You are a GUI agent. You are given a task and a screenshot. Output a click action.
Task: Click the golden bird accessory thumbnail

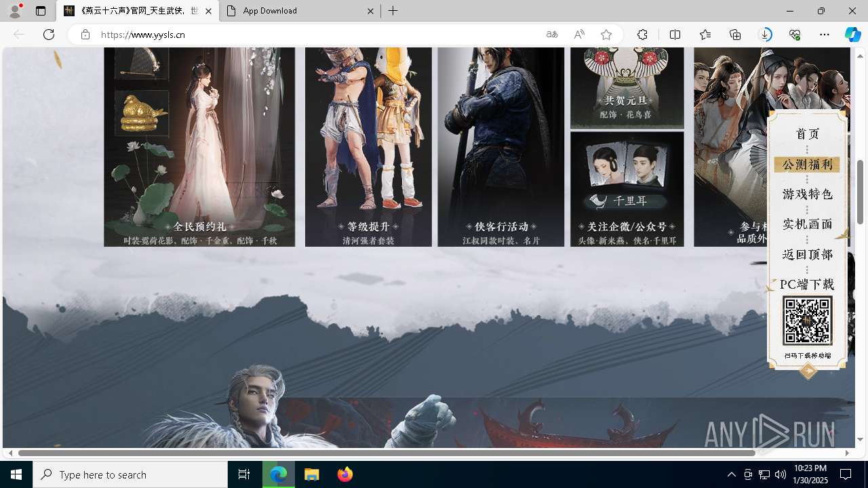142,113
